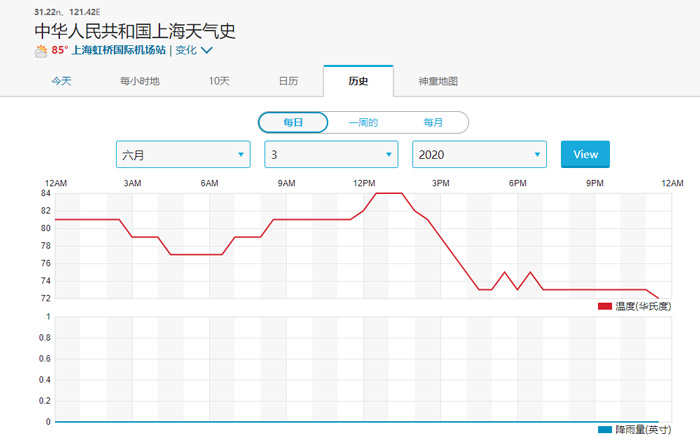Screen dimensions: 700x437
Task: Open the day dropdown showing 3
Action: coord(331,155)
